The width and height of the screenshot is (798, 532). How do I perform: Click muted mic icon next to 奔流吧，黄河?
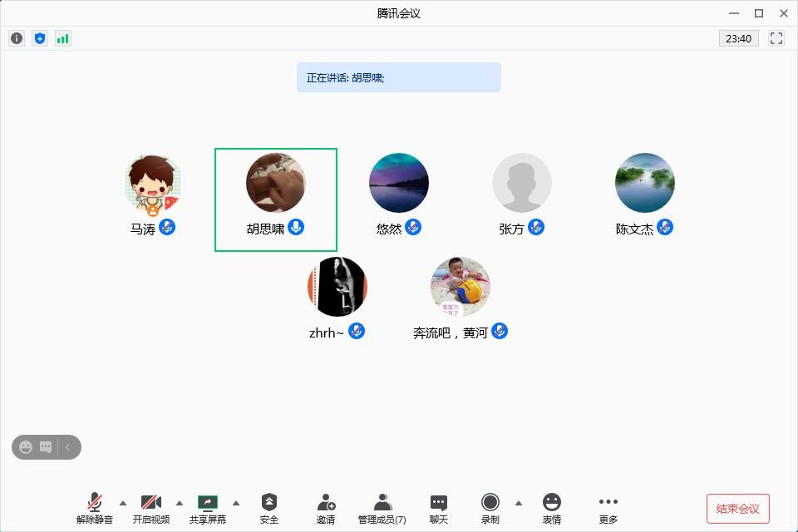[500, 331]
